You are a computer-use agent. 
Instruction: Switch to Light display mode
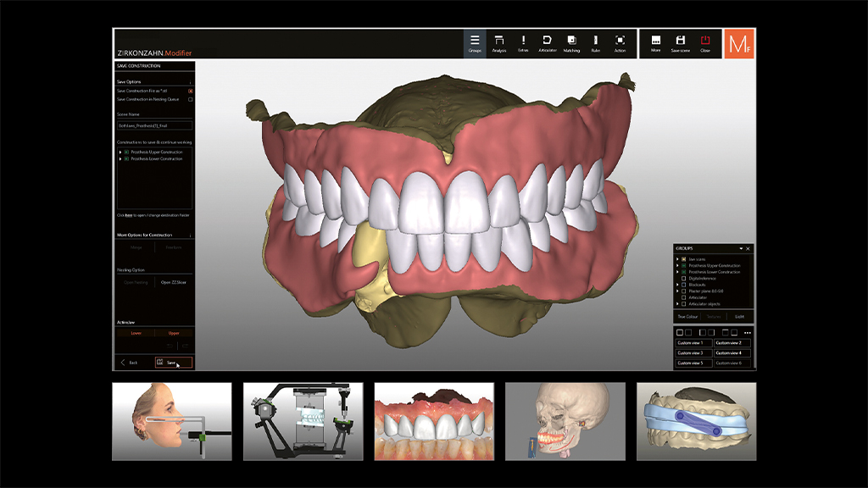(739, 316)
